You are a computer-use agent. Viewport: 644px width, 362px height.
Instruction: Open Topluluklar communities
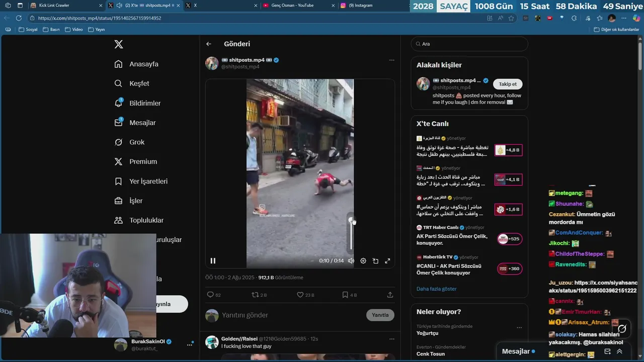click(139, 220)
